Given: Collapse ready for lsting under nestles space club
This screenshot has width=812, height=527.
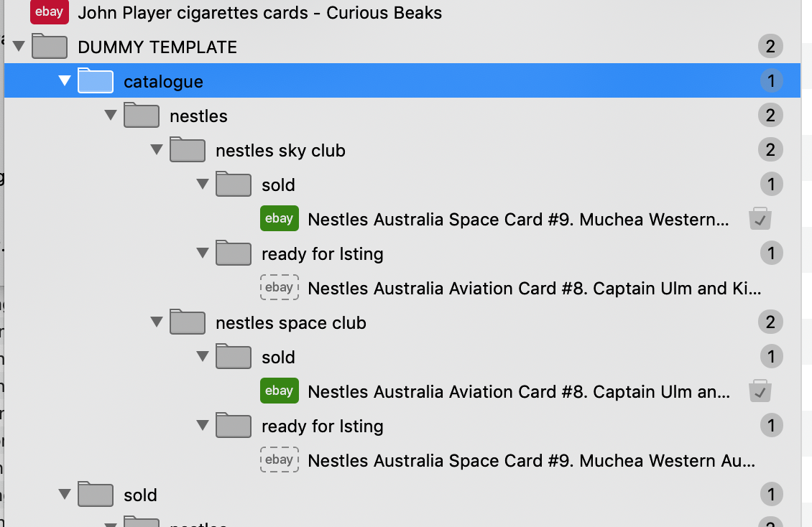Looking at the screenshot, I should coord(203,425).
